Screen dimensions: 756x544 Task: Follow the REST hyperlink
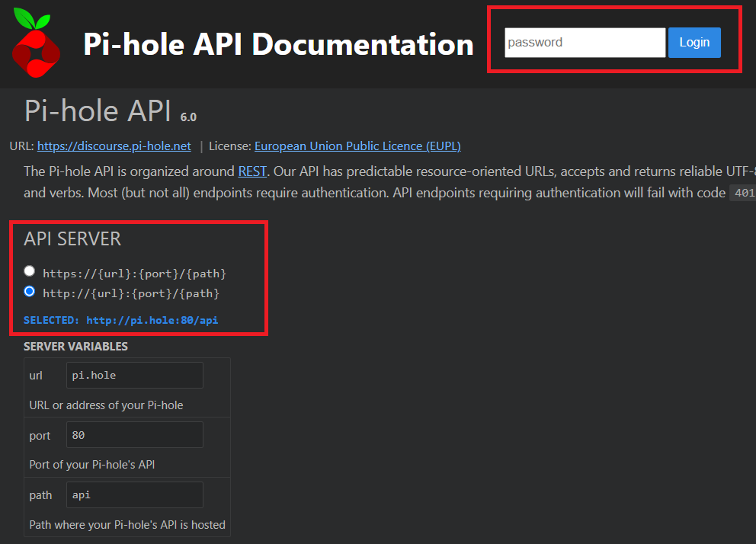coord(252,171)
